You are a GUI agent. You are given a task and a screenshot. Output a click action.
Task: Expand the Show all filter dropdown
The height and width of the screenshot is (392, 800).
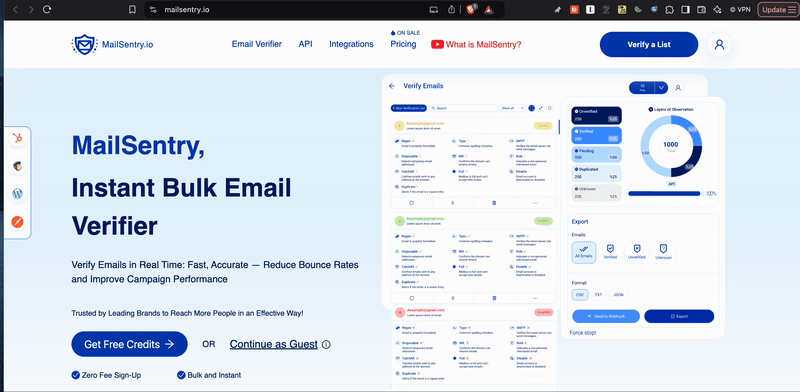(x=512, y=108)
